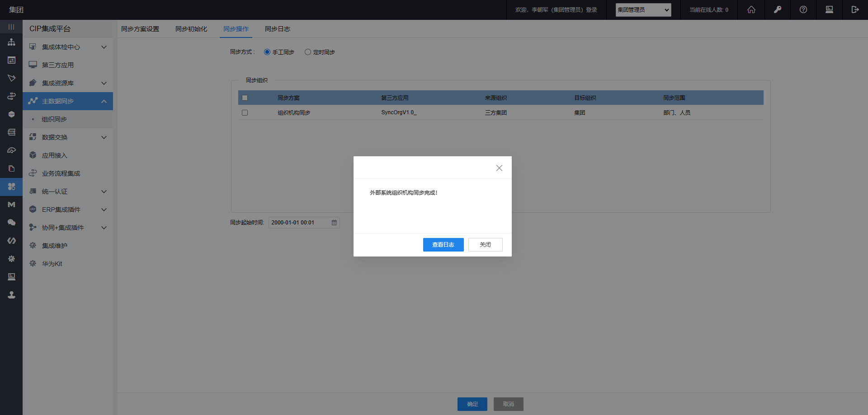Expand the 集成资源库 menu chevron

point(104,83)
